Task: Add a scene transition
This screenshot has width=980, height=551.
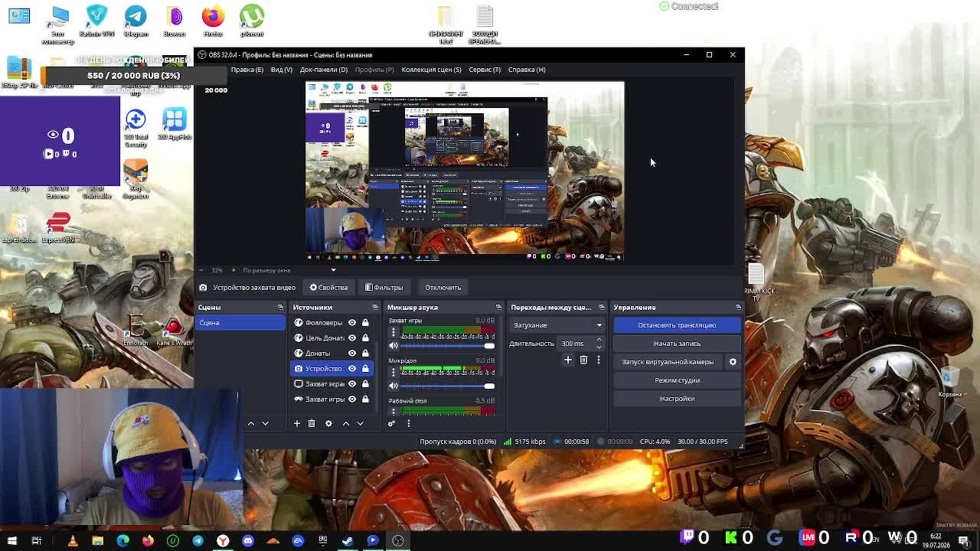Action: [x=568, y=360]
